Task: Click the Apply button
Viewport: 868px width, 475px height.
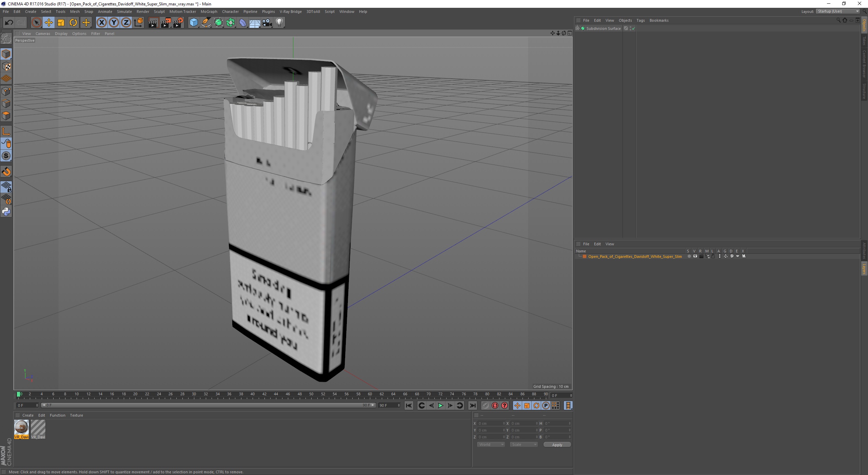Action: (x=557, y=445)
